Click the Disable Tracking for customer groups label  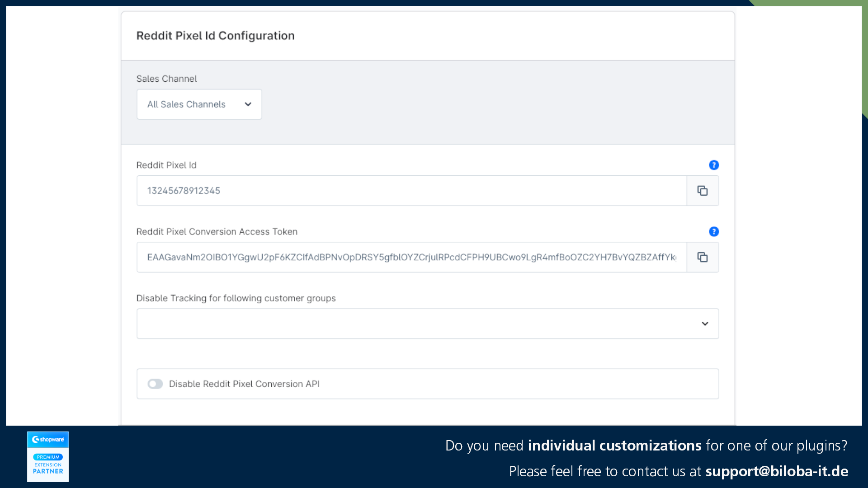236,298
